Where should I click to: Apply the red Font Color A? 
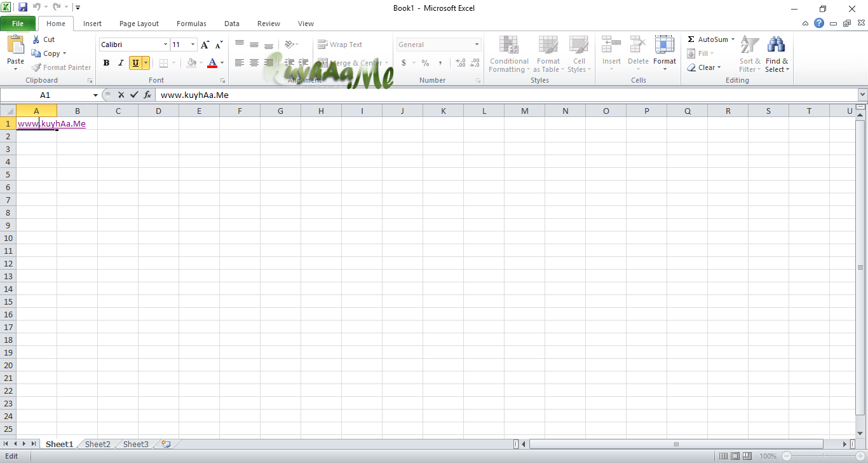point(212,63)
